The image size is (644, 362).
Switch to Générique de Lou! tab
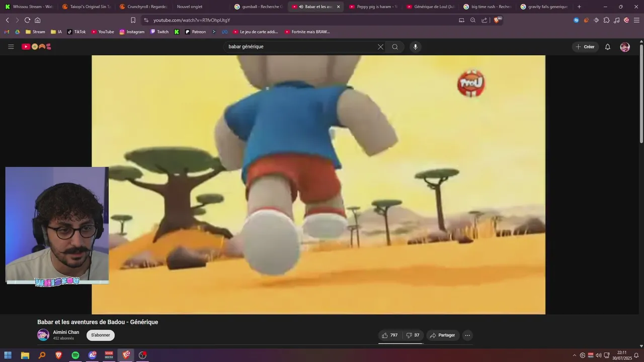click(430, 7)
